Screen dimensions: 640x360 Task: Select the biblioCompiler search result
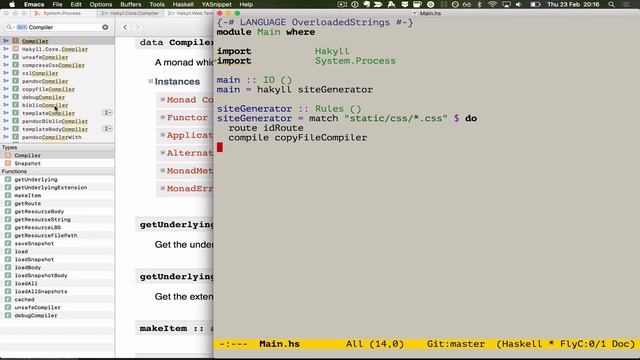click(x=57, y=105)
